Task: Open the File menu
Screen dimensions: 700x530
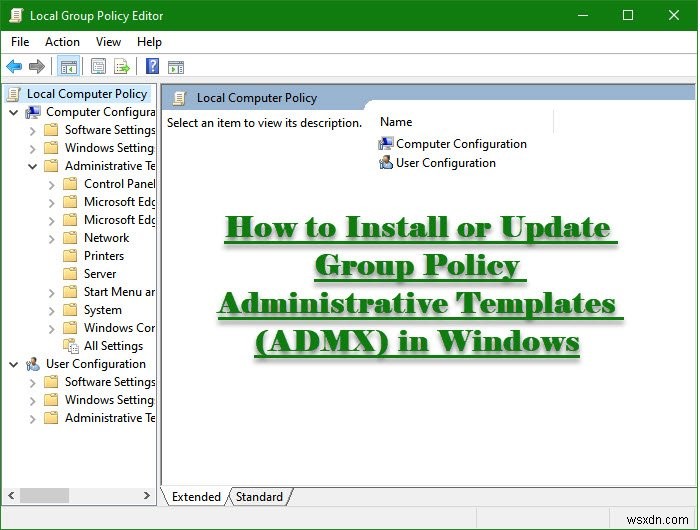Action: (x=20, y=42)
